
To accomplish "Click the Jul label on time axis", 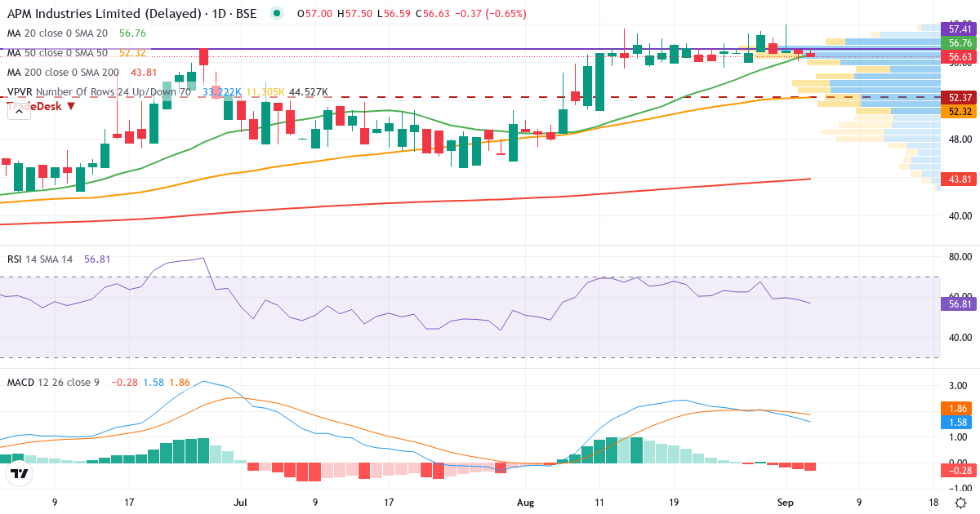I will tap(240, 502).
